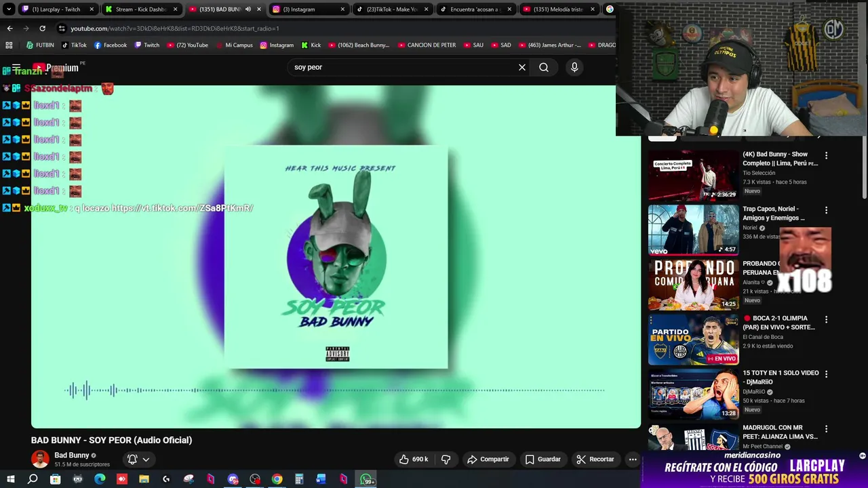Click the audio waveform progress bar

pyautogui.click(x=334, y=390)
